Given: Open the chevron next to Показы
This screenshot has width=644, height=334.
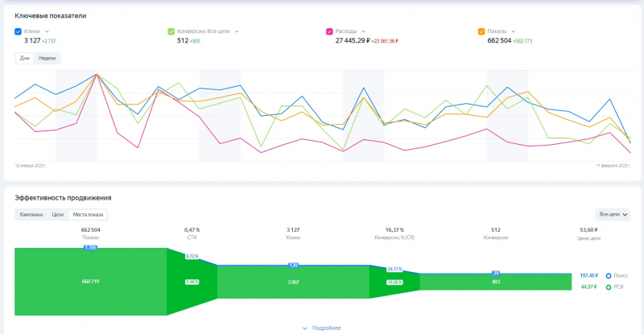Looking at the screenshot, I should tap(513, 31).
